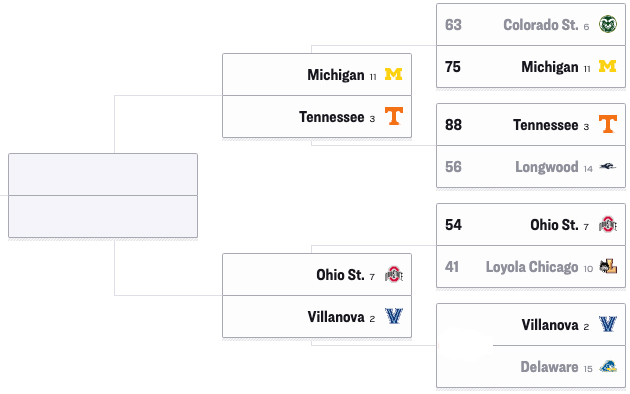
Task: Open Colorado St. team name link
Action: (541, 25)
